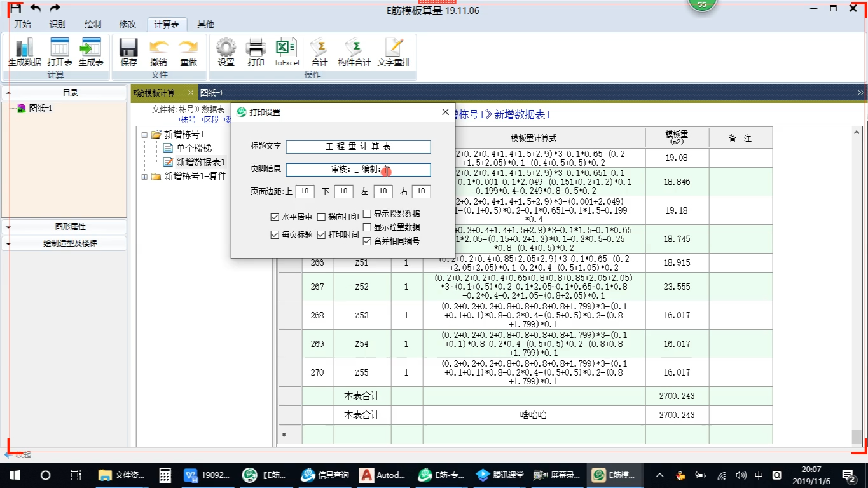
Task: Click the 打开表 toolbar icon
Action: pos(60,52)
